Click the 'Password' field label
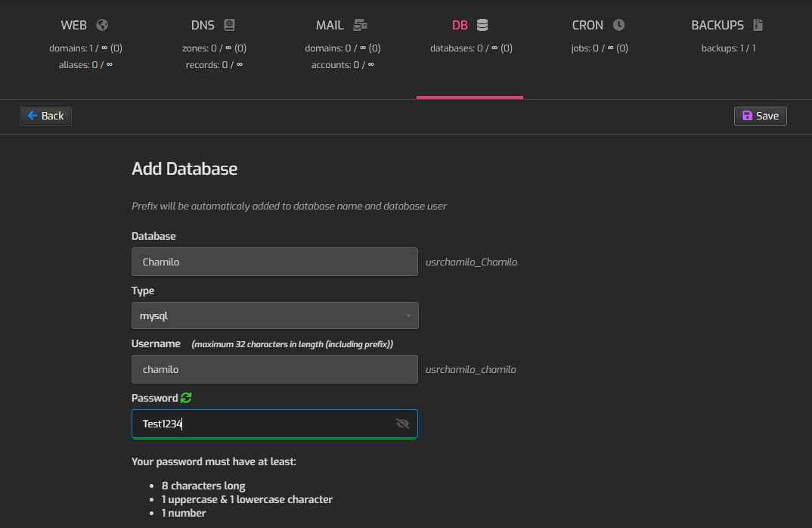812x528 pixels. 154,398
